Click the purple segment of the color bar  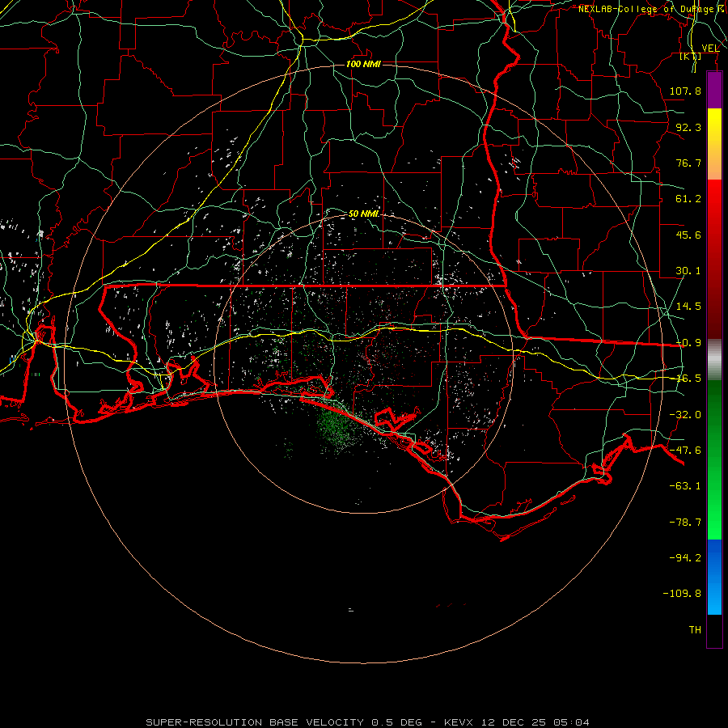coord(714,91)
